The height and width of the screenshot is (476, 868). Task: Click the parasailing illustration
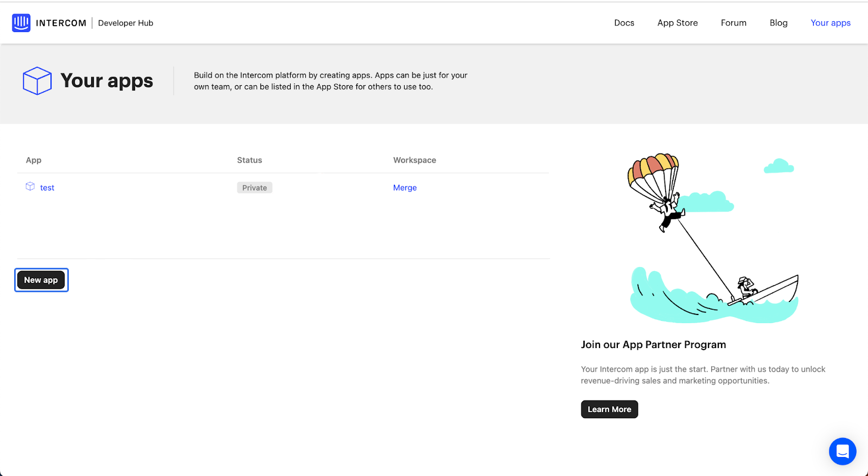pos(713,239)
